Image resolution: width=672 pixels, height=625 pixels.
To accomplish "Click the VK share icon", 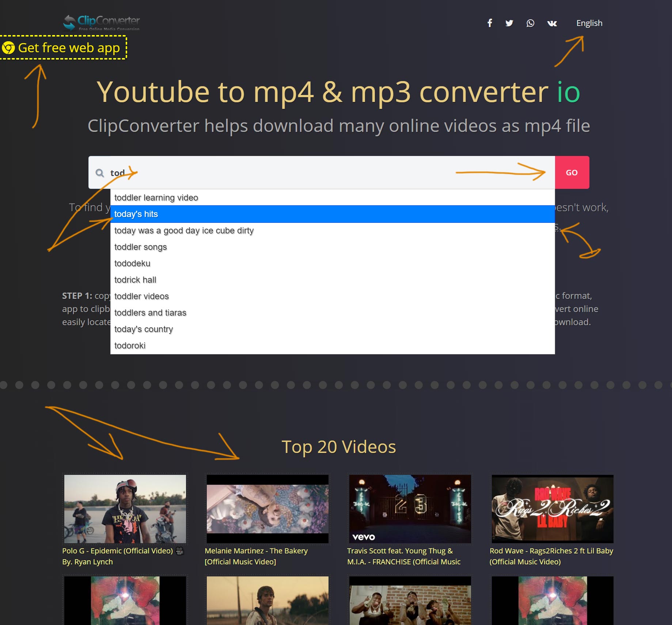I will point(552,23).
